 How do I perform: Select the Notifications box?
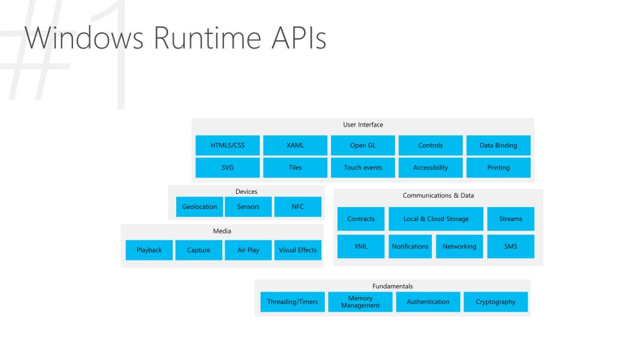(x=410, y=247)
